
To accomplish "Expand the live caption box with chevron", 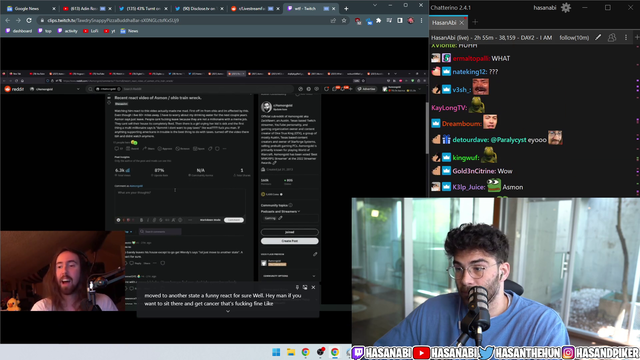I will (228, 311).
